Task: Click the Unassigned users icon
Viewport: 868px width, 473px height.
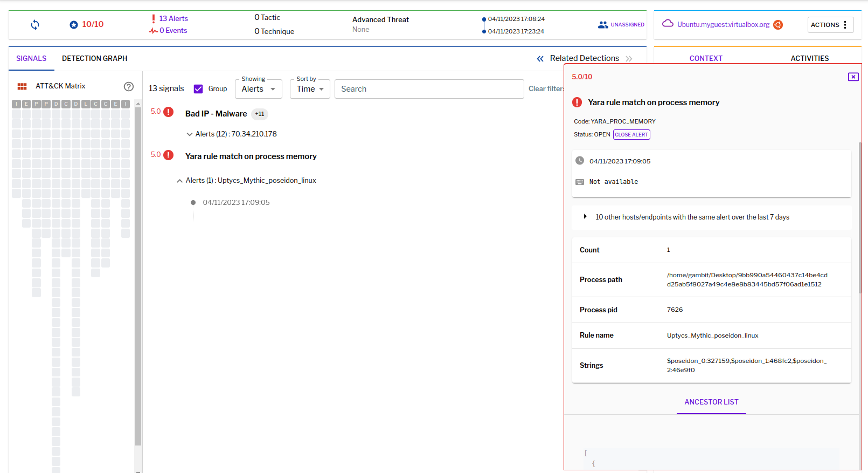Action: [603, 25]
